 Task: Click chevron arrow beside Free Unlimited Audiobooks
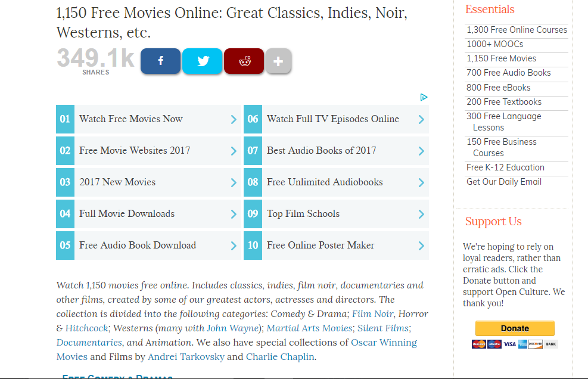tap(421, 182)
